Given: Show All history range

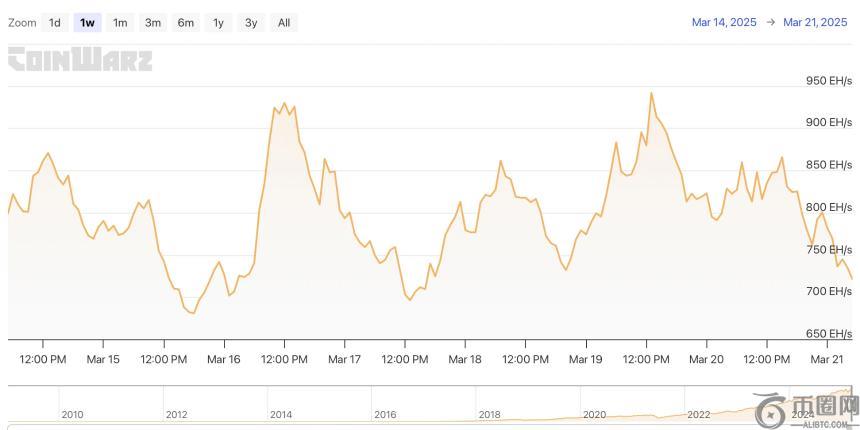Looking at the screenshot, I should click(284, 22).
